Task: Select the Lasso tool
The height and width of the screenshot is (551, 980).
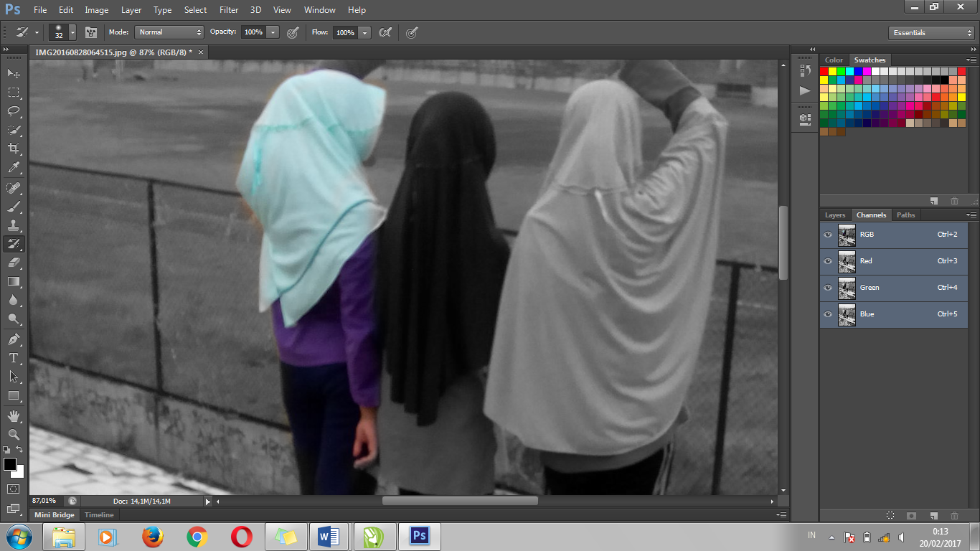Action: 14,110
